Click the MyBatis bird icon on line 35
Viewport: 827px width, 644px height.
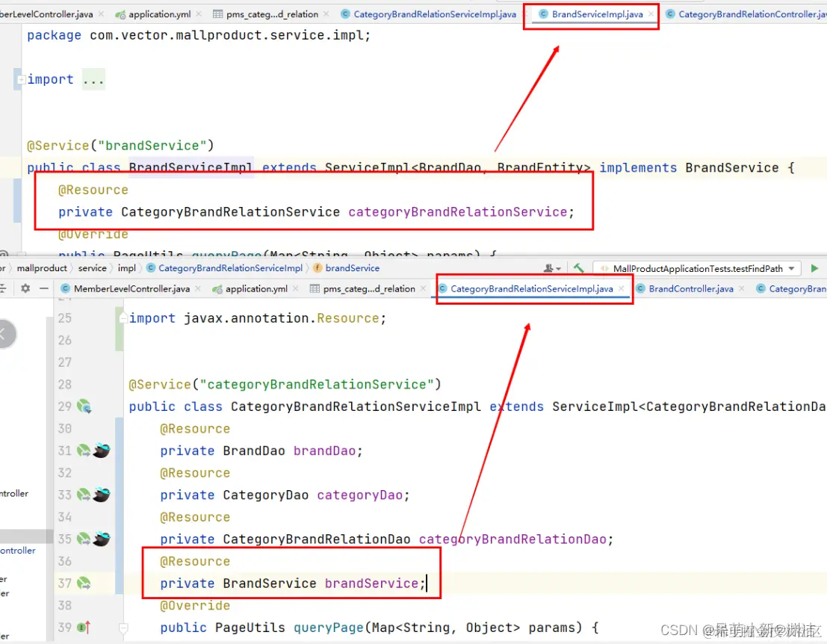[102, 539]
